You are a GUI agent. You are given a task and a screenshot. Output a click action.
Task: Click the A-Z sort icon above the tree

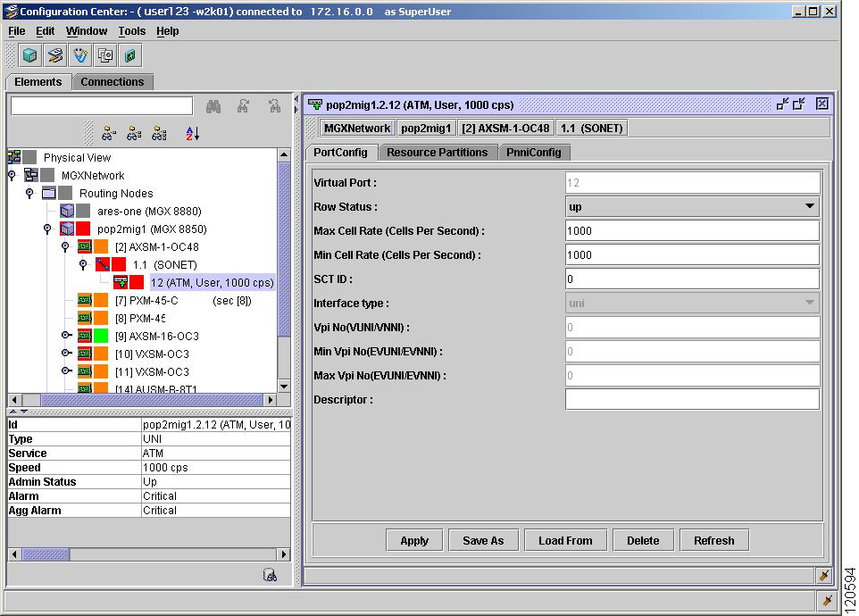(192, 133)
